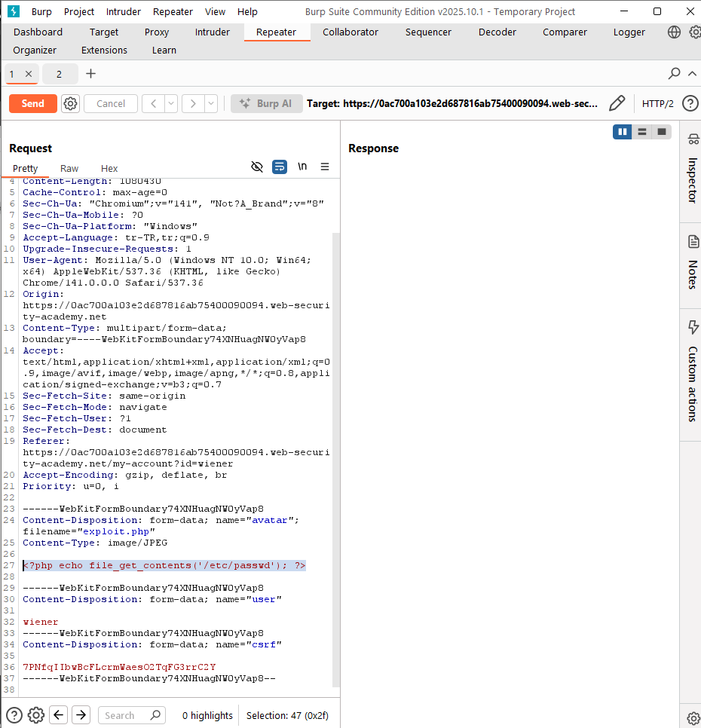The width and height of the screenshot is (701, 728).
Task: Open the forward history dropdown arrow
Action: pyautogui.click(x=211, y=103)
